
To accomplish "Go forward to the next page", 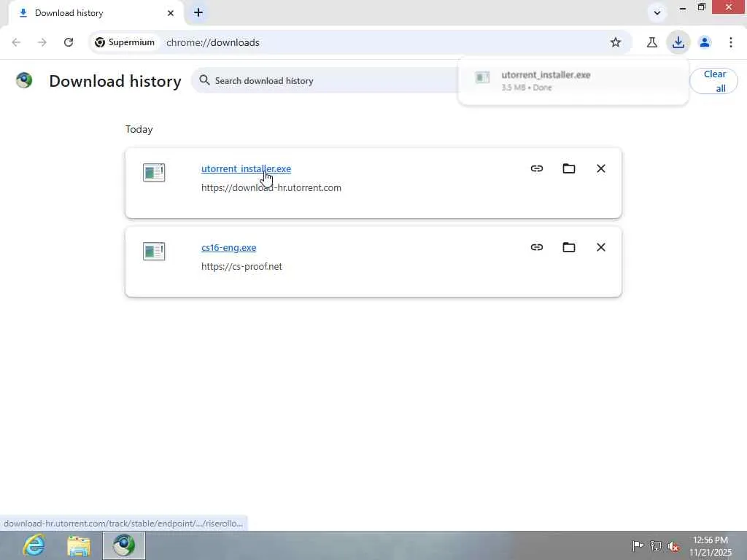I will click(x=42, y=42).
